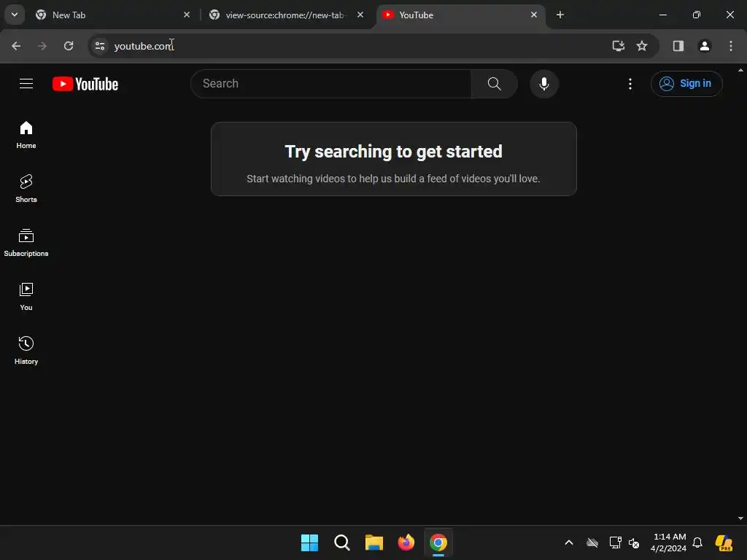
Task: Install YouTube app icon in address bar
Action: 618,46
